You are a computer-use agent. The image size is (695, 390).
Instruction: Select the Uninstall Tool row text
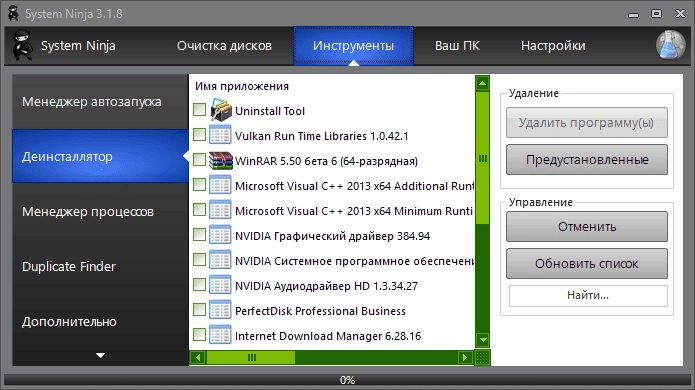tap(270, 111)
